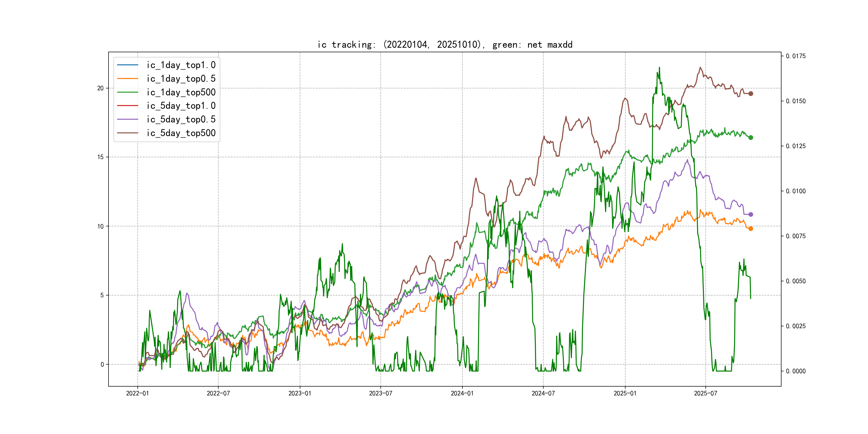Click the purple legend line swatch

point(127,119)
